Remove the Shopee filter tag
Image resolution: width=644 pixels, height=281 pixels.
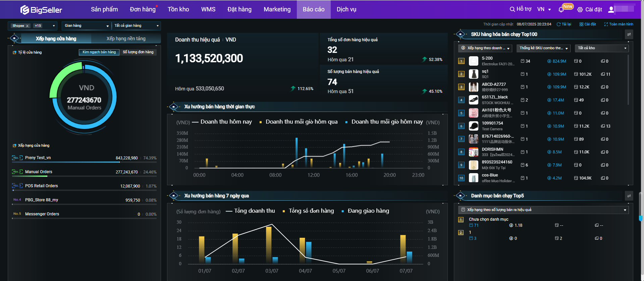[x=28, y=26]
